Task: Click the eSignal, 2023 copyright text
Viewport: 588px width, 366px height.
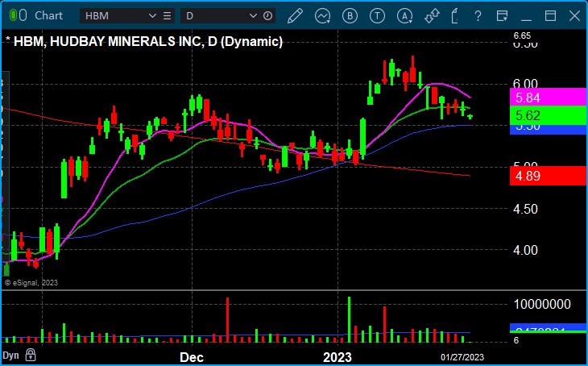Action: pos(31,282)
